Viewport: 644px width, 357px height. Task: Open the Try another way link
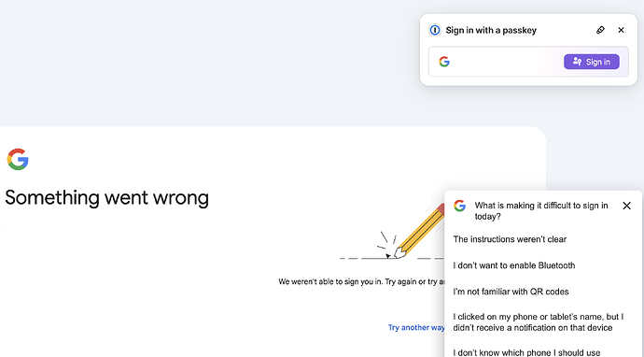(416, 327)
